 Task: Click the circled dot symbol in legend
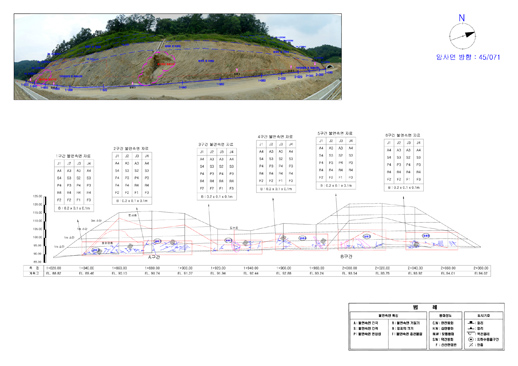coord(471,339)
